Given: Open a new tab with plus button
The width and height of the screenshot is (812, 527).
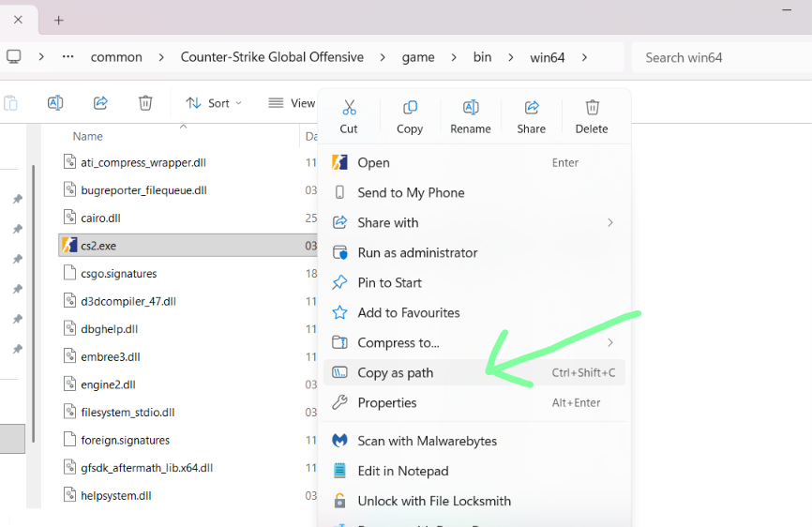Looking at the screenshot, I should (x=58, y=21).
